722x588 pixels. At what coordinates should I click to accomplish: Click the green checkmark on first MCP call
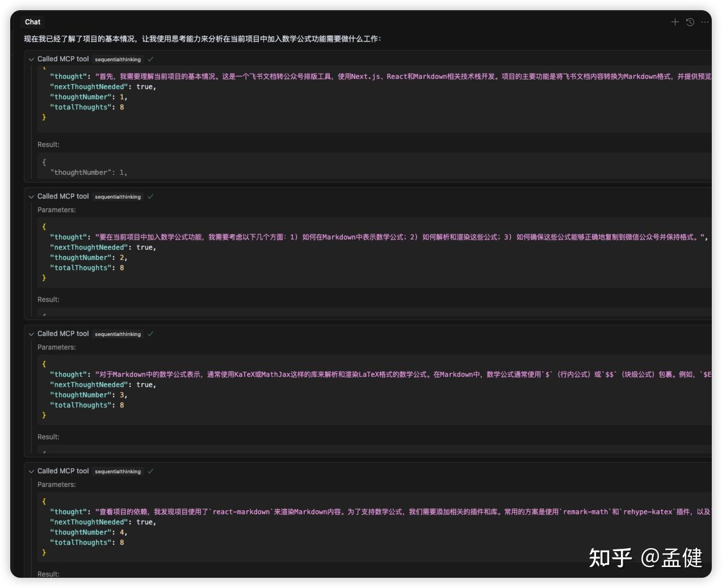[150, 59]
